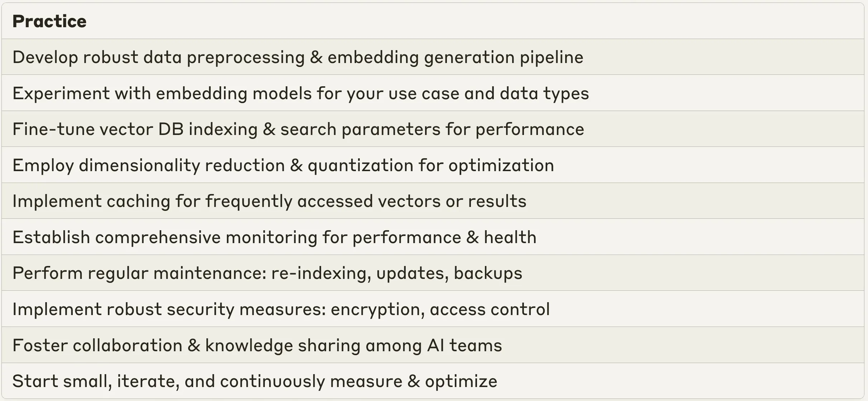Select the Implement robust security measures row

click(433, 309)
